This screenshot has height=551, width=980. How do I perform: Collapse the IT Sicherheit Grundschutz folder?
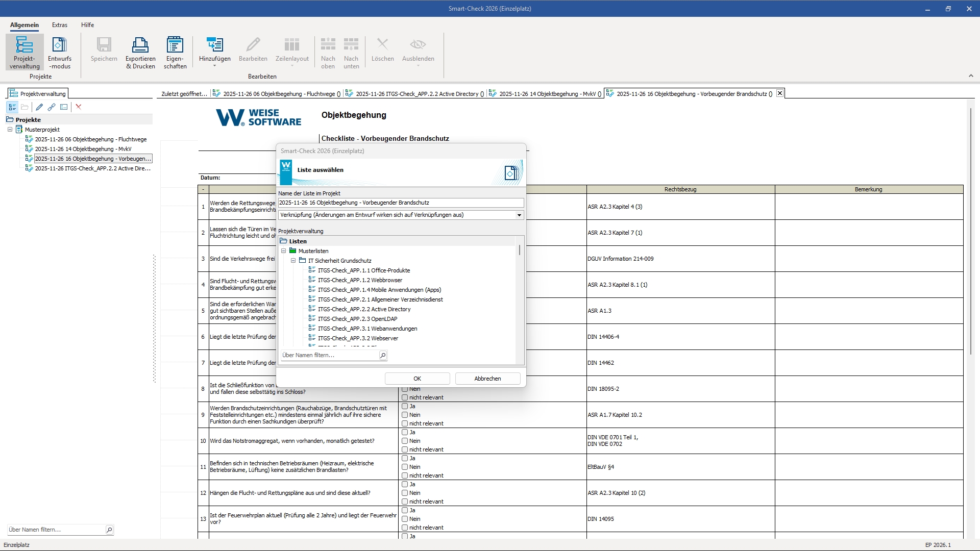pyautogui.click(x=293, y=261)
